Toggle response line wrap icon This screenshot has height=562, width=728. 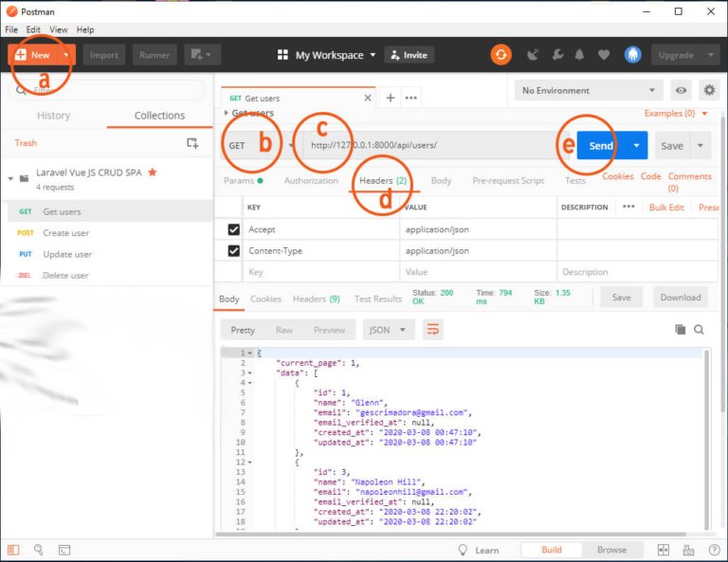432,330
